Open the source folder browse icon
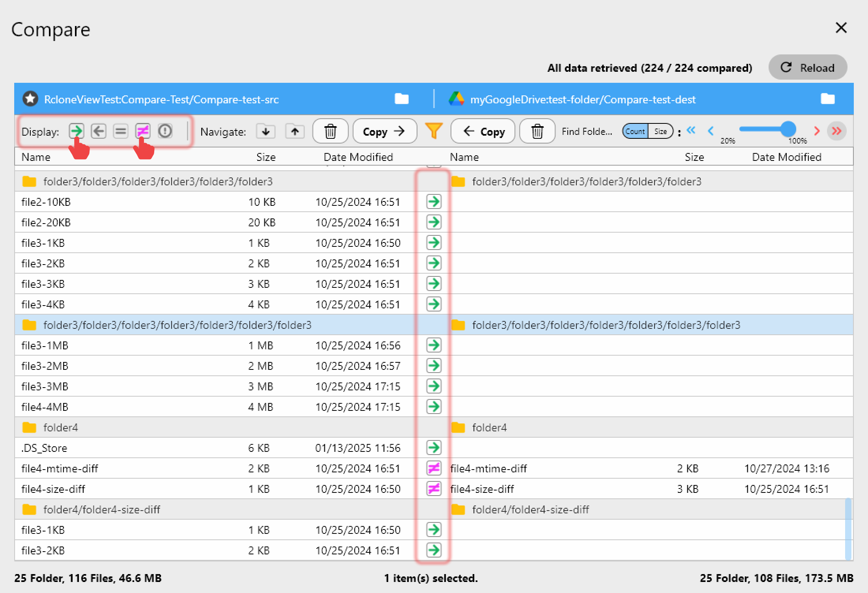Image resolution: width=868 pixels, height=593 pixels. 401,99
